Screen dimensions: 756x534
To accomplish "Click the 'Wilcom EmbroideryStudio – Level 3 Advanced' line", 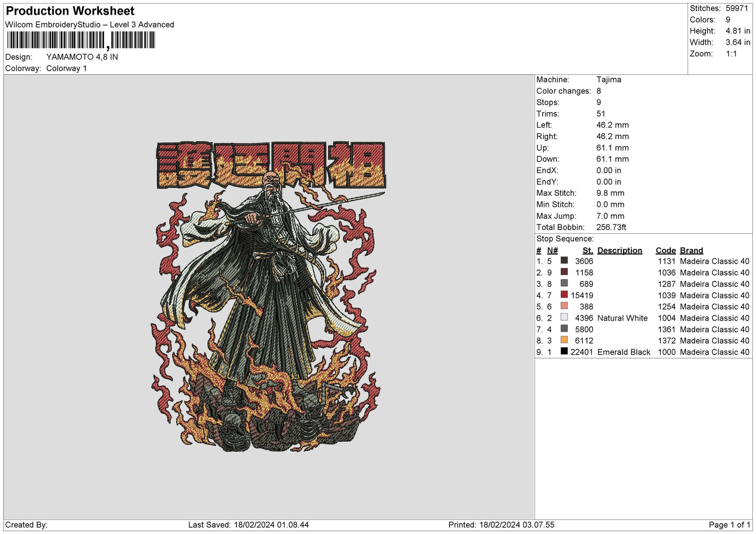I will tap(89, 25).
